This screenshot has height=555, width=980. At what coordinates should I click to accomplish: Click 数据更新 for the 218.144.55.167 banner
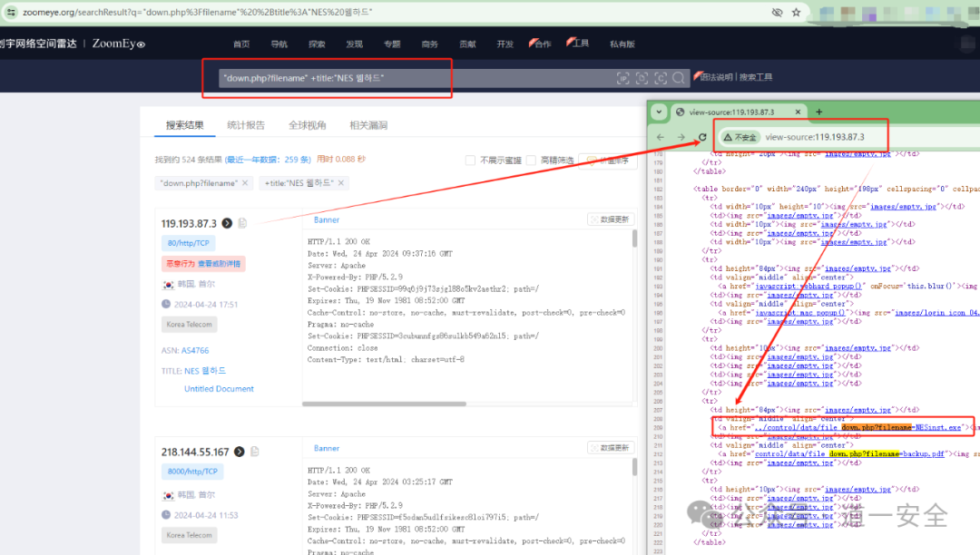click(x=611, y=448)
